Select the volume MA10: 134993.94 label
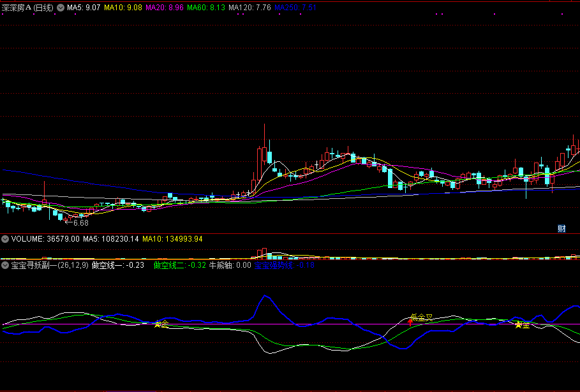The height and width of the screenshot is (392, 580). click(x=172, y=239)
